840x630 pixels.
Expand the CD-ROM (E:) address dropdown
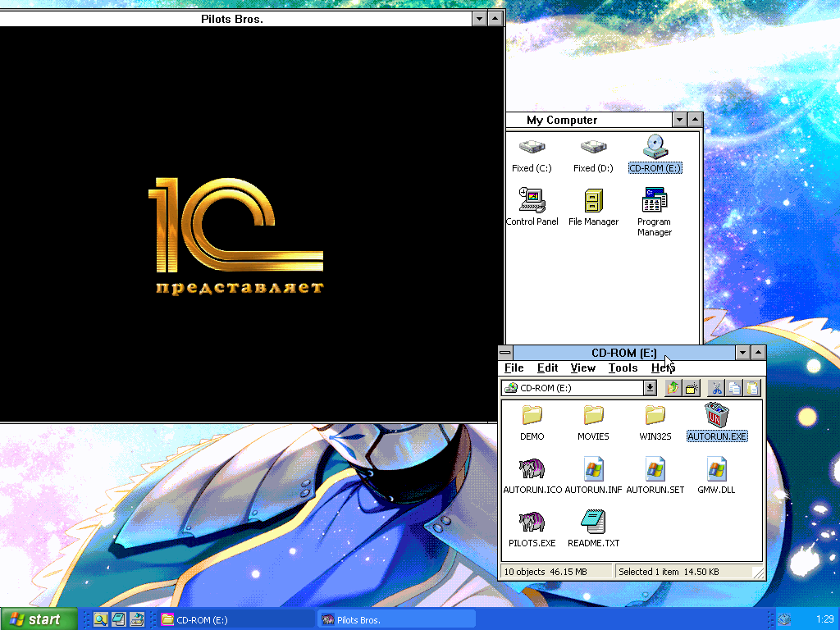pyautogui.click(x=650, y=388)
